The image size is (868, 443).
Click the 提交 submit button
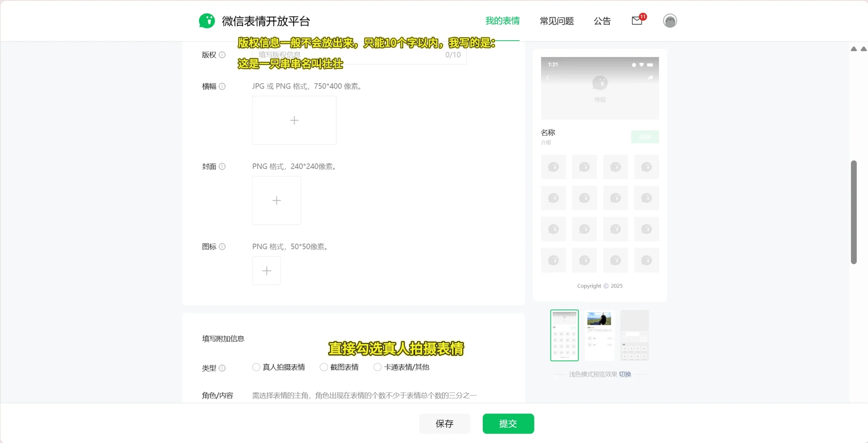pyautogui.click(x=508, y=424)
